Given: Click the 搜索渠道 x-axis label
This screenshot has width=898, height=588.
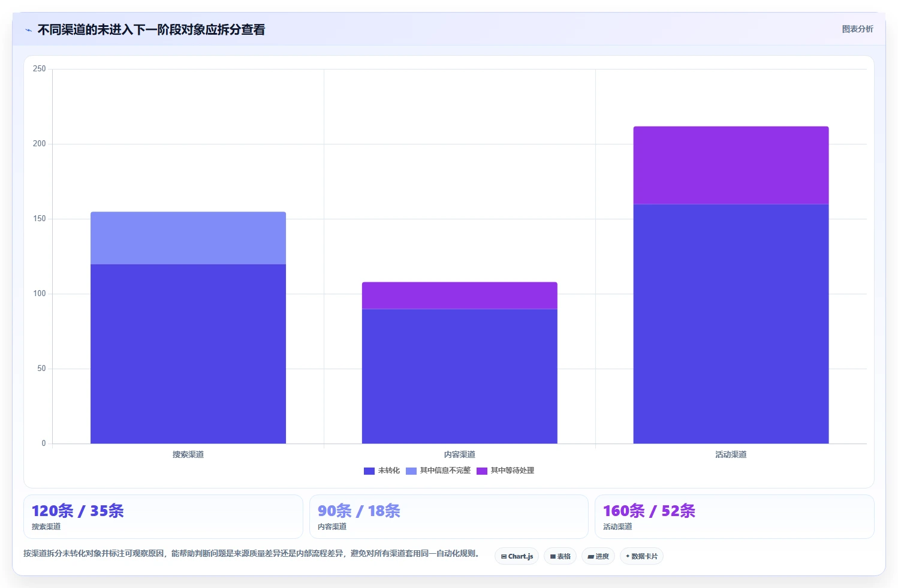Looking at the screenshot, I should (x=188, y=454).
